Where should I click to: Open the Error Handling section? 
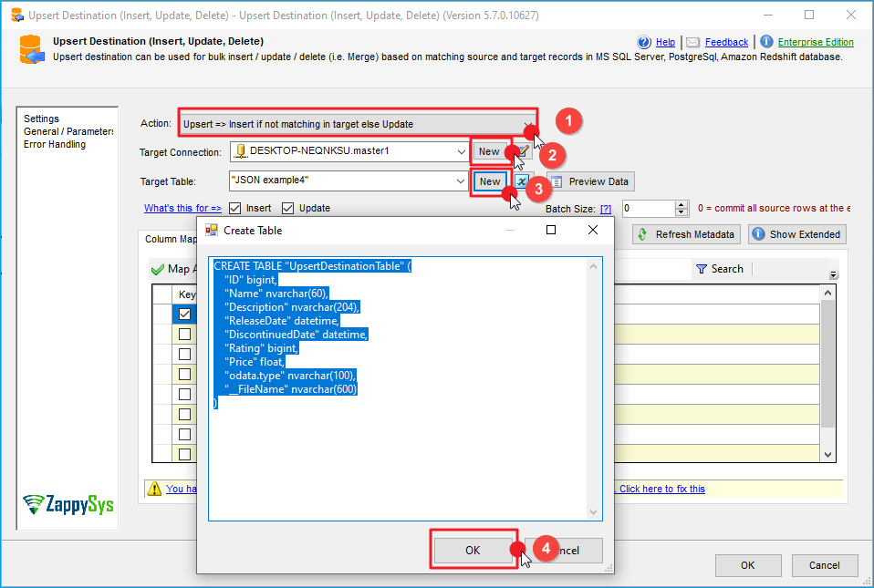[55, 144]
